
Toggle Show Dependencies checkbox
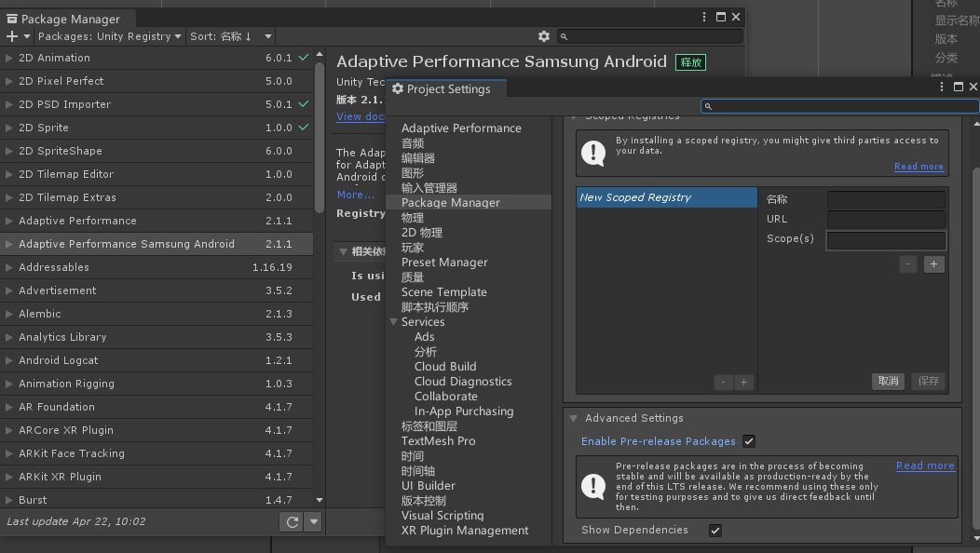coord(715,531)
